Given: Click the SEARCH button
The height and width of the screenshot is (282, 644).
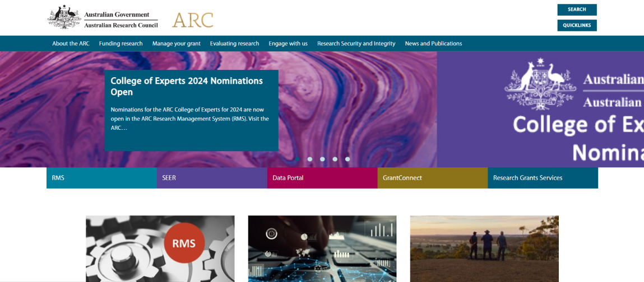Looking at the screenshot, I should tap(577, 10).
